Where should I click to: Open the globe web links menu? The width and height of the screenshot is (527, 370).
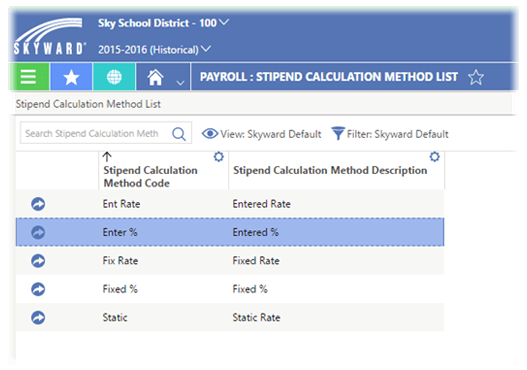coord(114,77)
